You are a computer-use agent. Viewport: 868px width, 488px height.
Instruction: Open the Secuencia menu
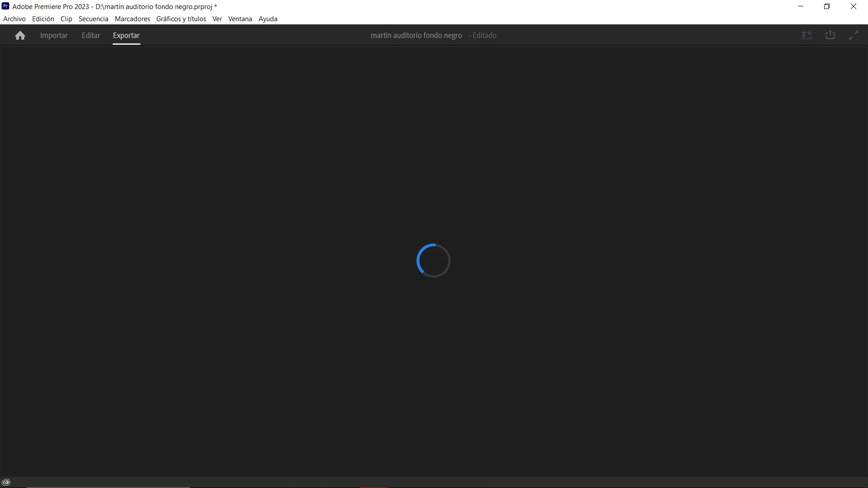(94, 19)
